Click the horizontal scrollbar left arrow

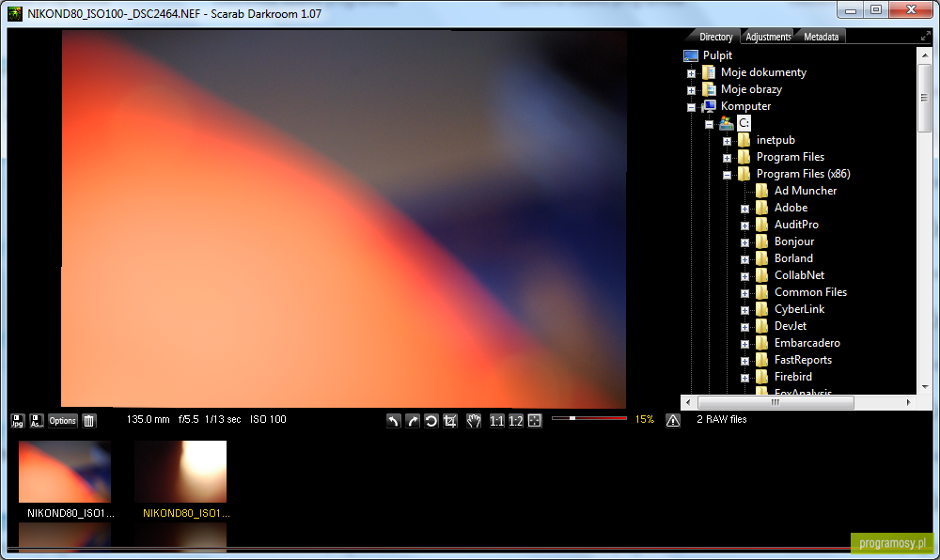tap(688, 402)
